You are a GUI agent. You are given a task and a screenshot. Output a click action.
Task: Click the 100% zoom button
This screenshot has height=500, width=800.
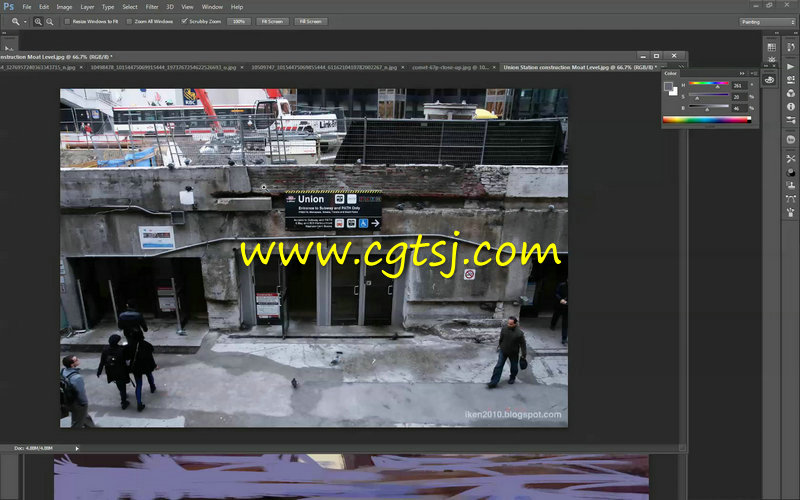coord(239,21)
